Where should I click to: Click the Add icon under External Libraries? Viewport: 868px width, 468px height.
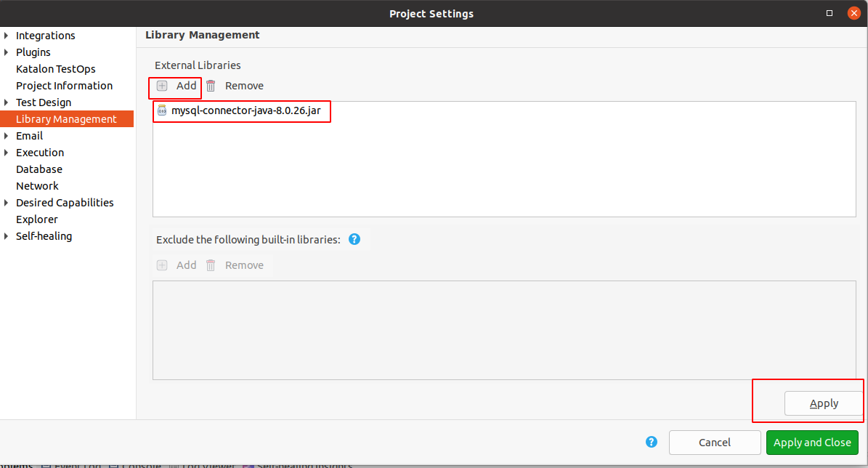162,86
